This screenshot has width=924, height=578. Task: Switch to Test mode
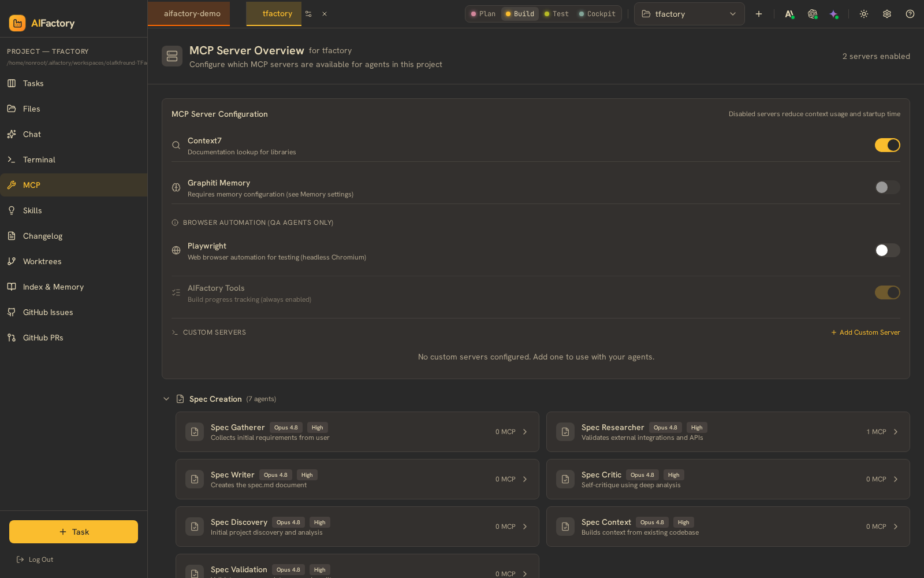point(557,14)
